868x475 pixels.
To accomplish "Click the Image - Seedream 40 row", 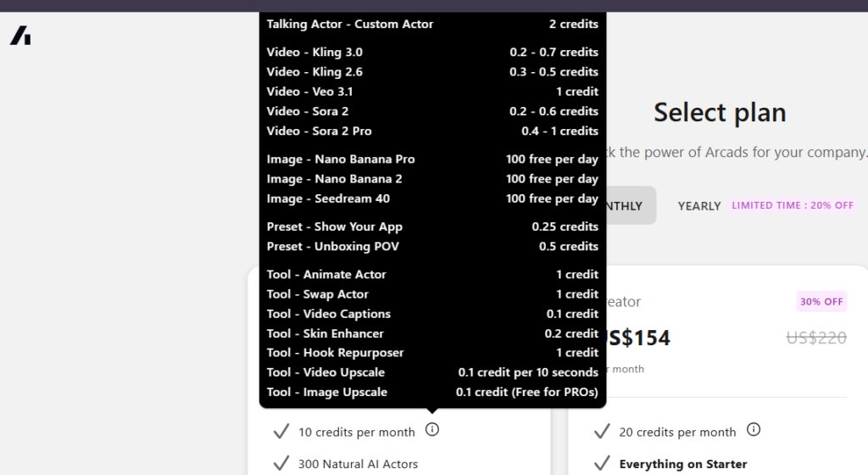I will (x=432, y=198).
